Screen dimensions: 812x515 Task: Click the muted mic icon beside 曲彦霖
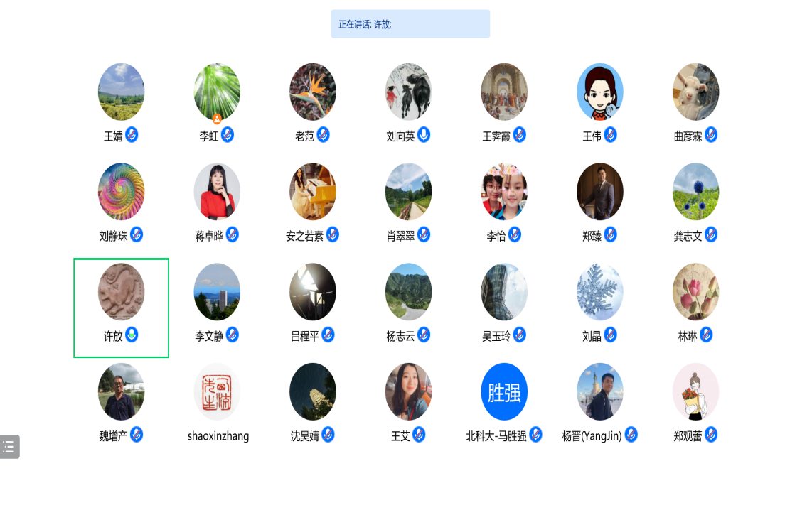coord(711,134)
